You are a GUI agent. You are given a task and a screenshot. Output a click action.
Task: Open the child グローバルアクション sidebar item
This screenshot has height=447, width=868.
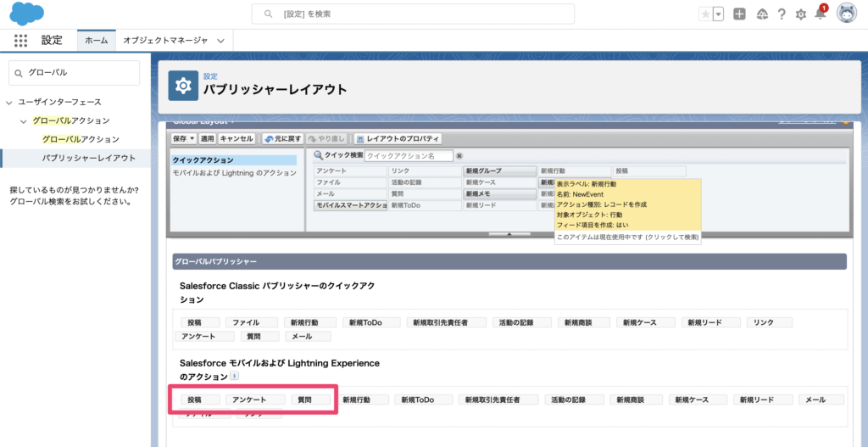81,139
